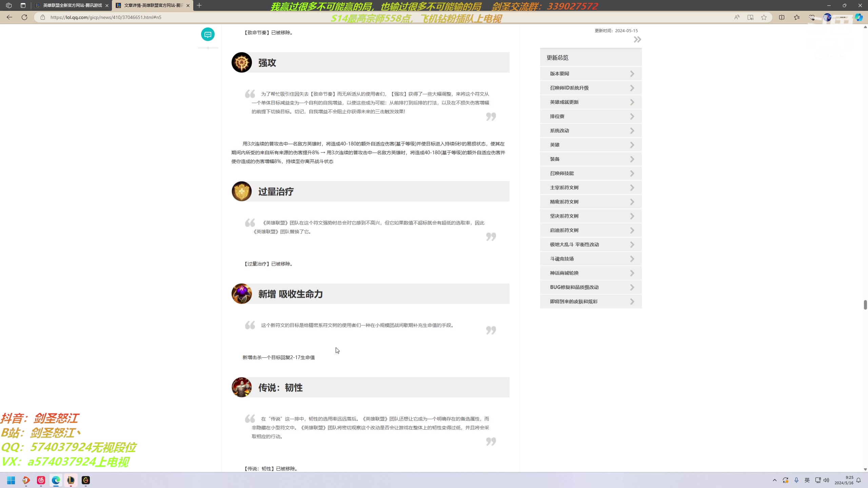Open Copilot sidebar icon
This screenshot has height=488, width=868.
tap(859, 17)
